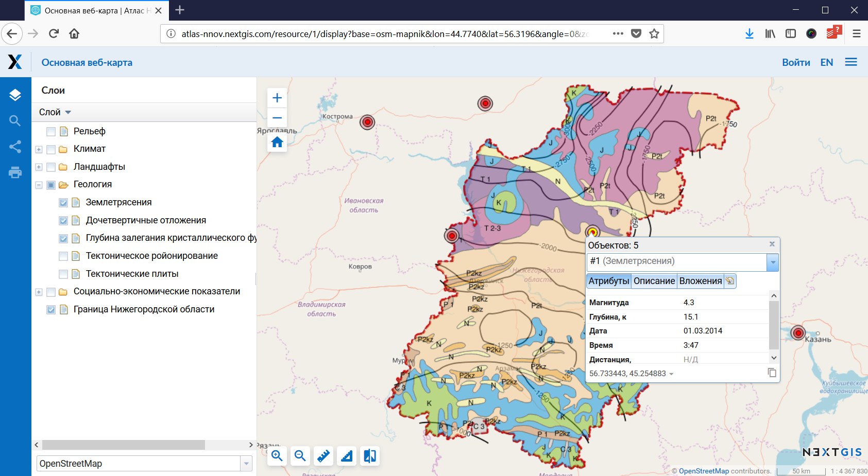868x476 pixels.
Task: Reload the page in the browser
Action: [x=54, y=33]
